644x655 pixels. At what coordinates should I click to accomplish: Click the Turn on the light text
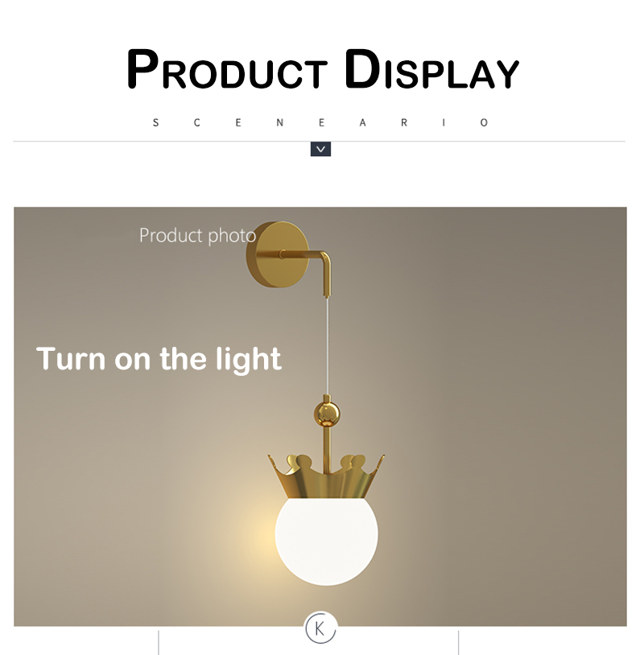[x=159, y=360]
